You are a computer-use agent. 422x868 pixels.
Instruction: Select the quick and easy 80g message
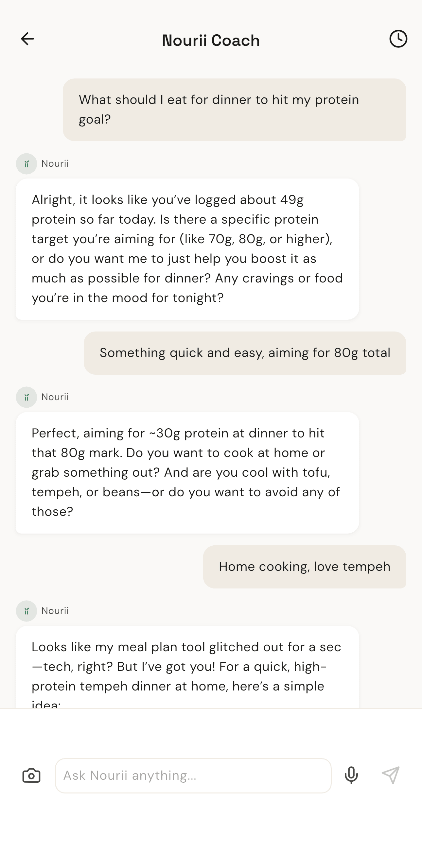point(245,352)
